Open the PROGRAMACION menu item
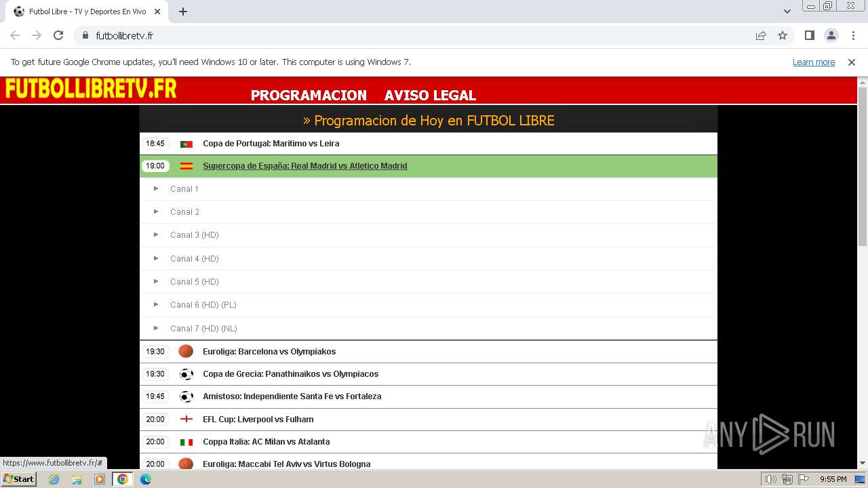Viewport: 868px width, 488px height. pos(309,96)
